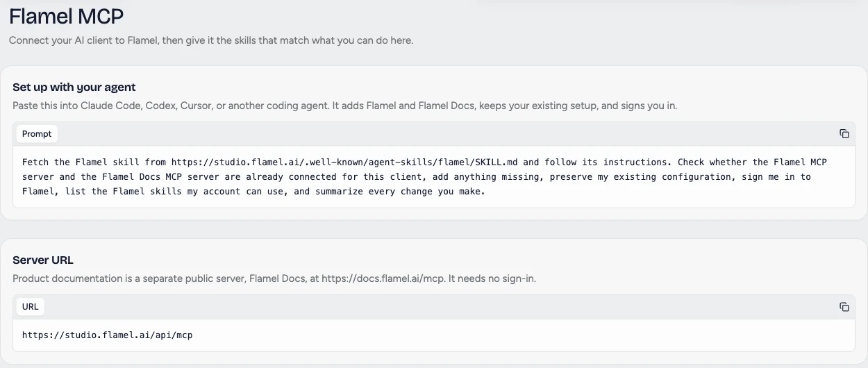Click the Flamel MCP page heading
Viewport: 868px width, 368px height.
67,16
